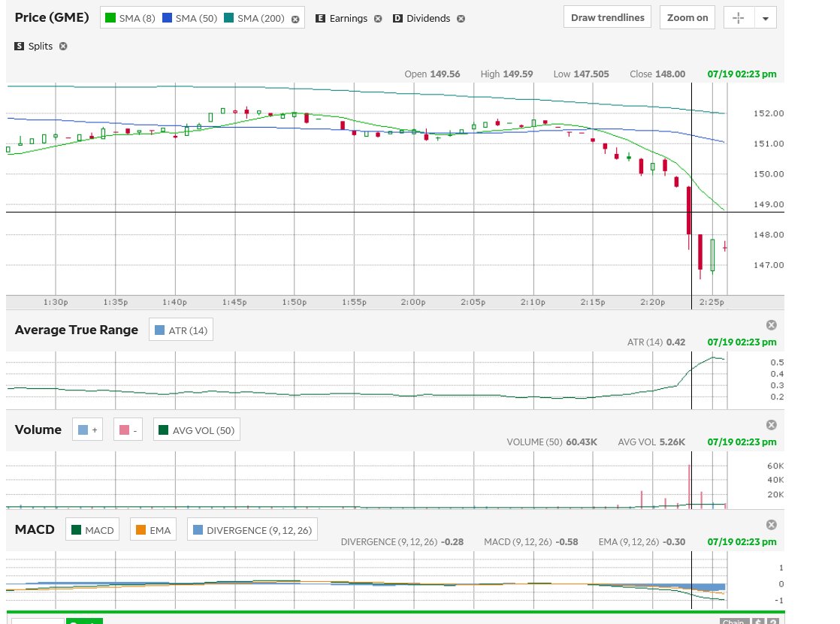Open the crosshair options dropdown arrow
Image resolution: width=840 pixels, height=624 pixels.
coord(765,18)
